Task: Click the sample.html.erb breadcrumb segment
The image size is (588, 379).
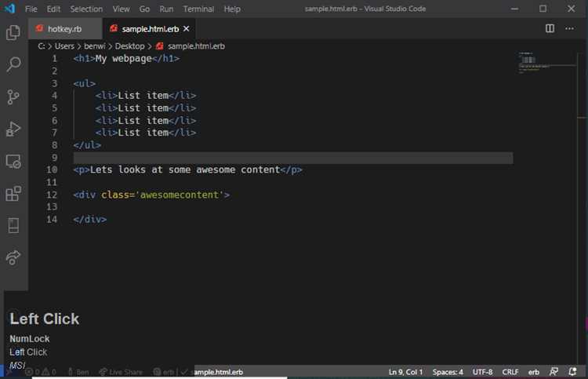Action: click(x=196, y=46)
